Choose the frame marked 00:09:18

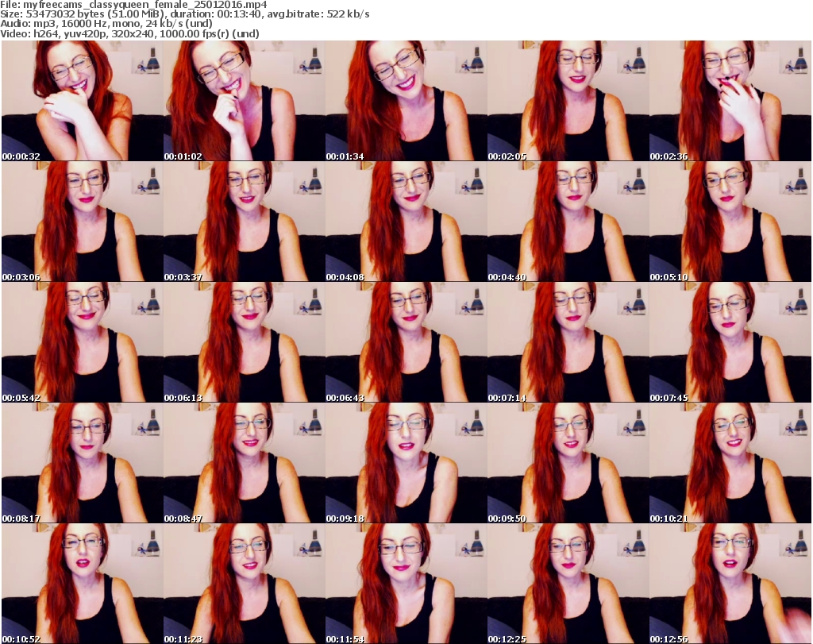point(406,463)
